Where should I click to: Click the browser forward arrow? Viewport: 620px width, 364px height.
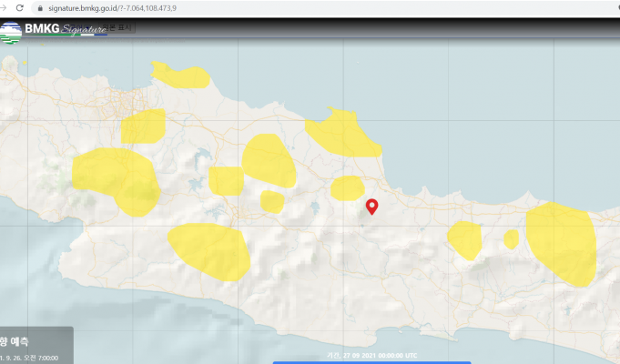(x=5, y=7)
